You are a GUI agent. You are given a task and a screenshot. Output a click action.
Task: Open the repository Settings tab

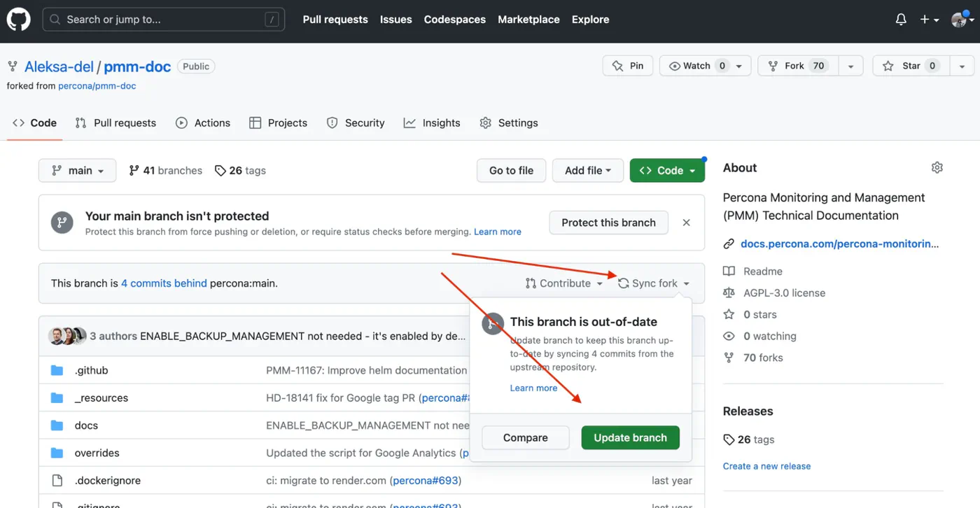click(x=509, y=123)
